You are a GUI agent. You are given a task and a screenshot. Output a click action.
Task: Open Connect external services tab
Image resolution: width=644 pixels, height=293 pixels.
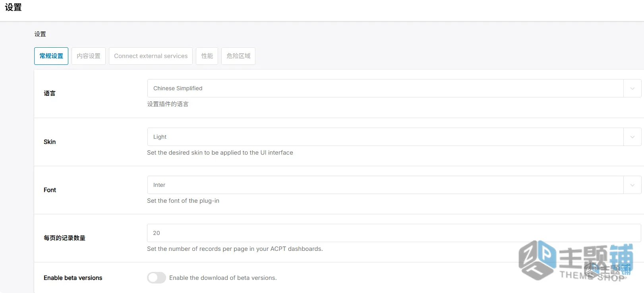pos(151,56)
